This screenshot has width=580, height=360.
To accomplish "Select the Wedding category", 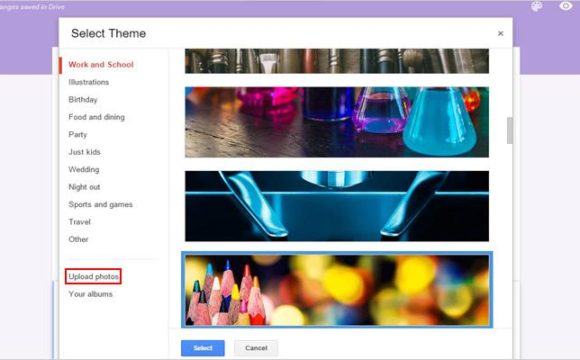I will coord(84,169).
